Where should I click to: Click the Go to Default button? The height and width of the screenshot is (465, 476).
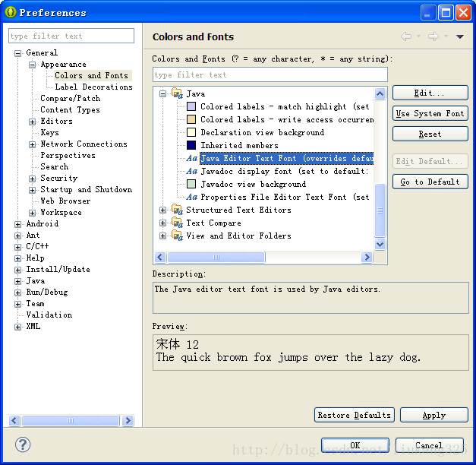430,182
